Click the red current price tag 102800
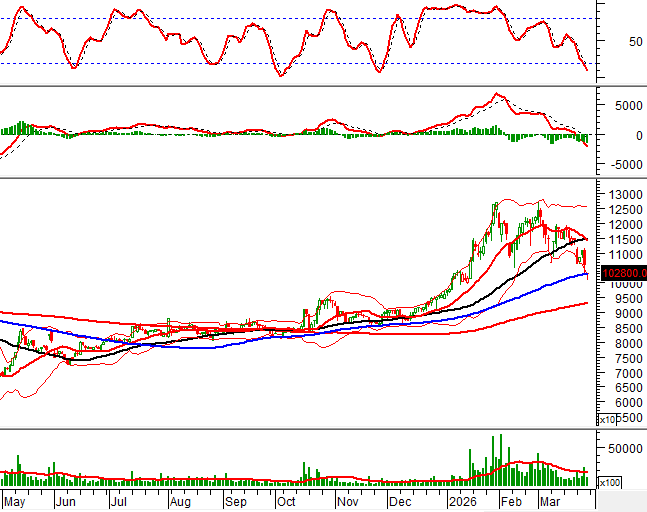 621,272
